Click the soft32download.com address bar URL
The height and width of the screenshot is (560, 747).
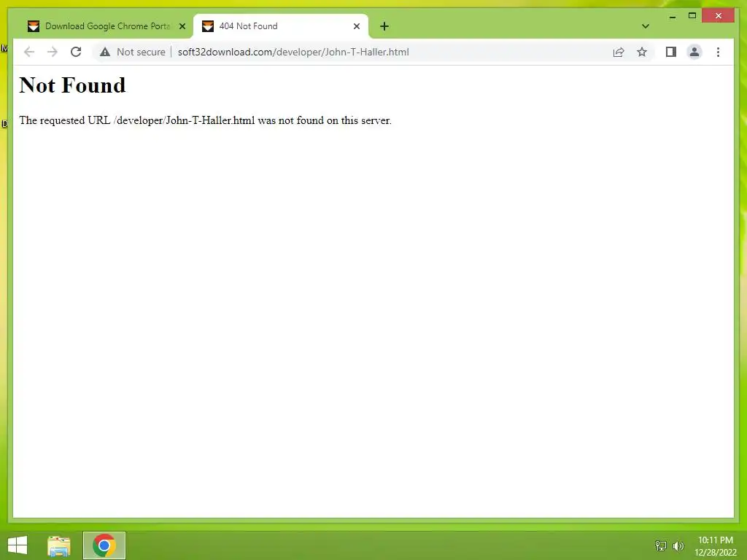(x=293, y=52)
